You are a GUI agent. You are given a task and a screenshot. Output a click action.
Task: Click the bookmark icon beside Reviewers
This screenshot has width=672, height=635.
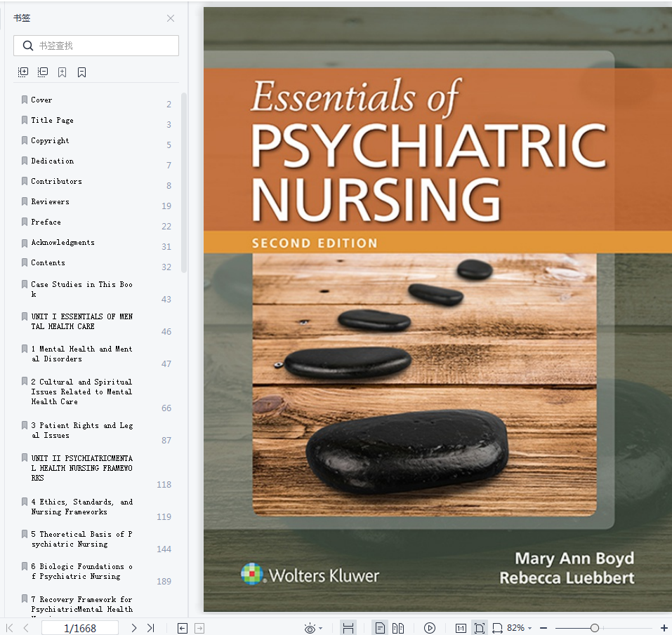[x=25, y=201]
